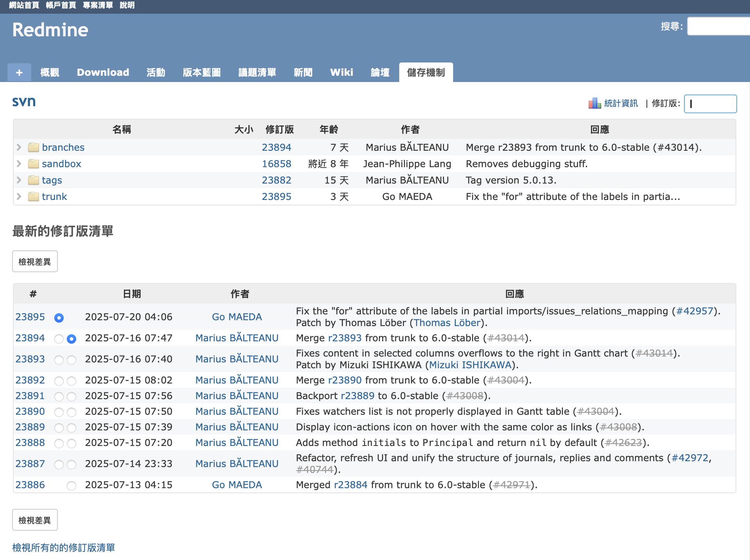Open revision 23895 in revisions list
750x560 pixels.
pos(30,317)
